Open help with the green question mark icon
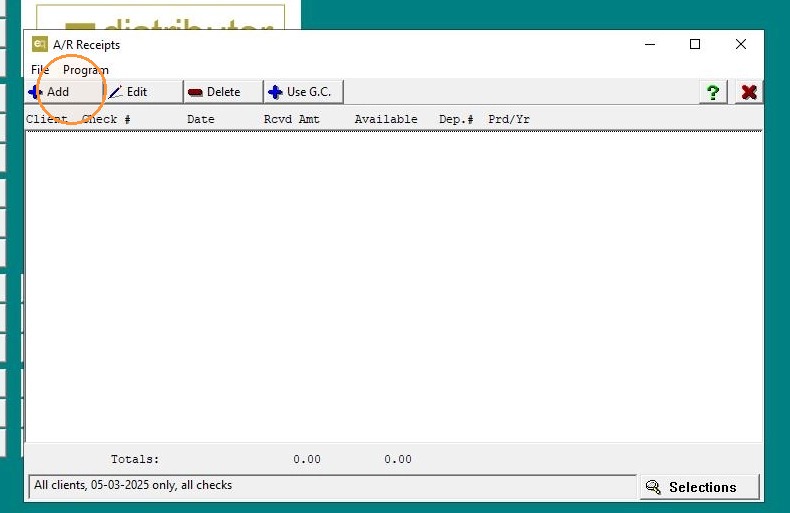Screen dimensions: 790x513 click(x=713, y=92)
